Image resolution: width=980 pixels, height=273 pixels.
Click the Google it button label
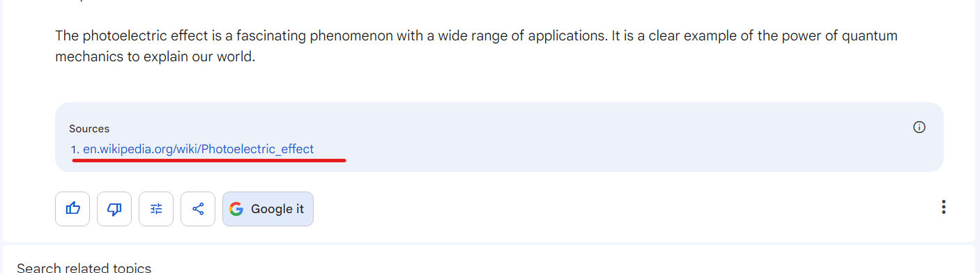pos(277,209)
